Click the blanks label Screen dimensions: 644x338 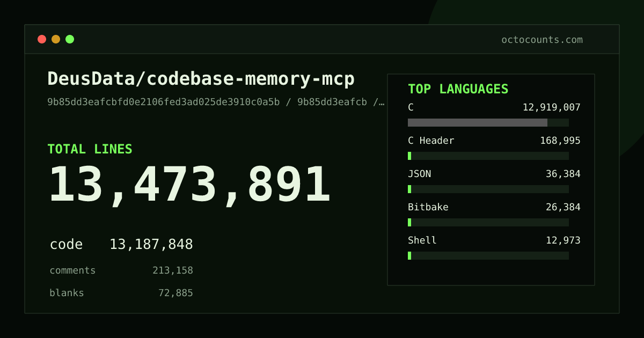67,293
